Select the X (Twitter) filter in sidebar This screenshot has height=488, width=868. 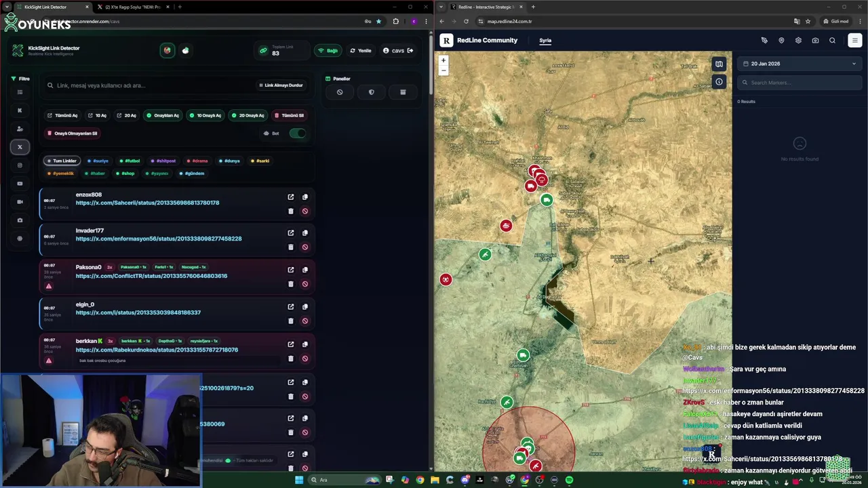[20, 147]
